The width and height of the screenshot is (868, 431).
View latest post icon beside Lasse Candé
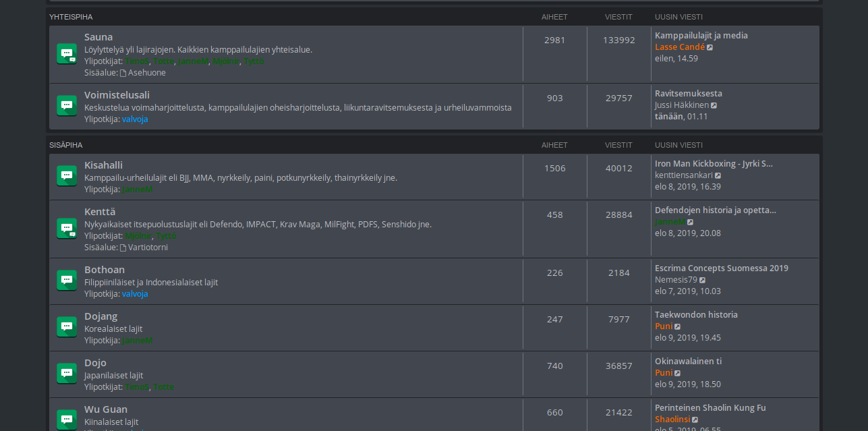(710, 47)
